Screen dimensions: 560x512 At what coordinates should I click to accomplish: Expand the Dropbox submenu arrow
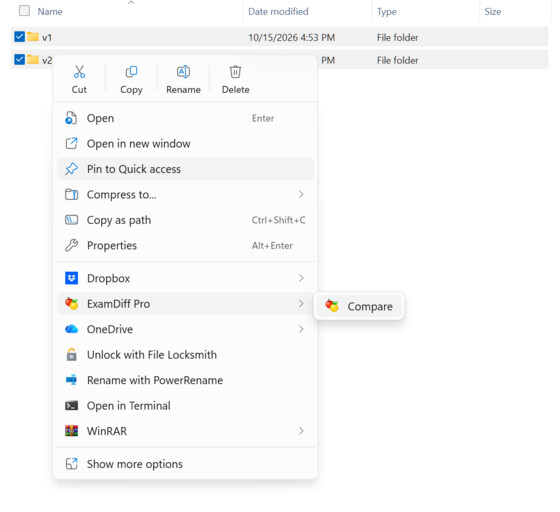[x=301, y=278]
